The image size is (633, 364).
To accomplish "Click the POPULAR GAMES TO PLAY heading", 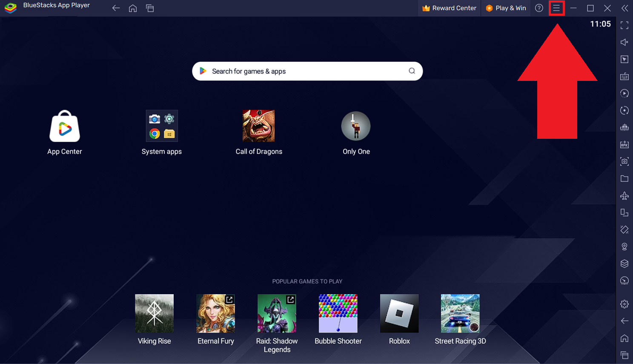I will [x=307, y=281].
